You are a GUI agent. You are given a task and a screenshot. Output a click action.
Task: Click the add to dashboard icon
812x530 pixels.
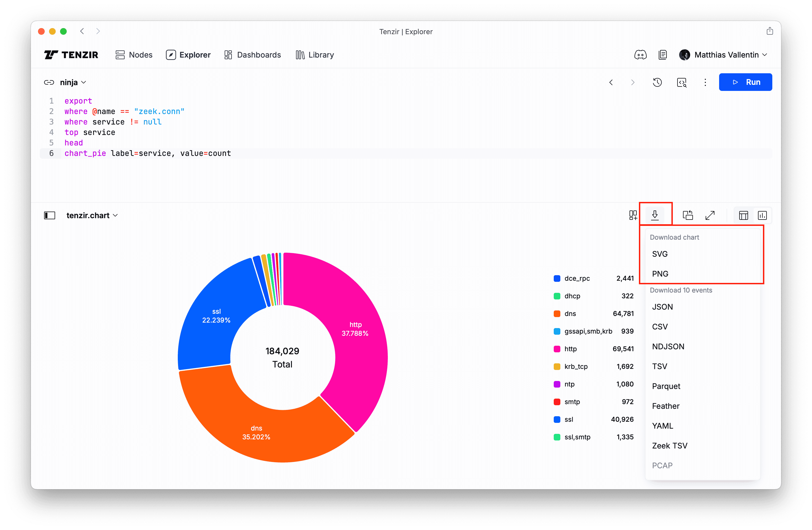click(x=633, y=215)
